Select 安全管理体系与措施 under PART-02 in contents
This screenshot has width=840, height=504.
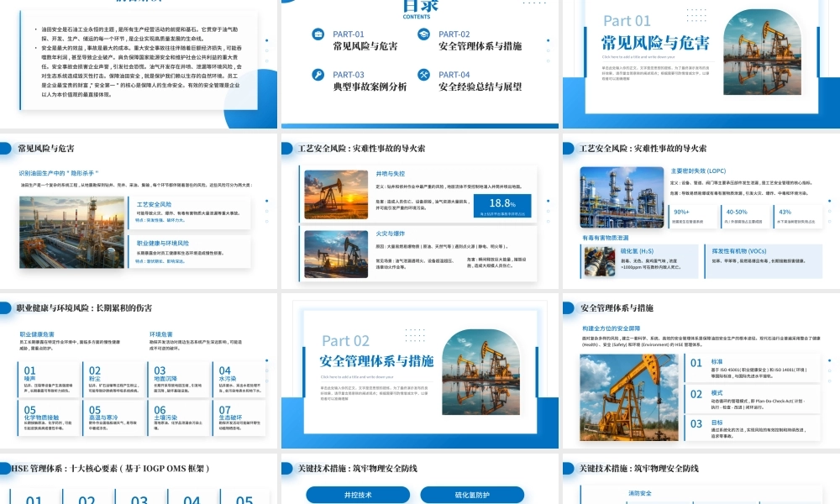click(480, 46)
